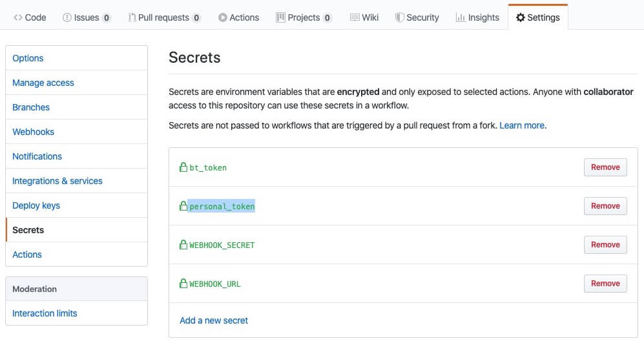Click the lock icon beside WEBHOOK_SECRET
The width and height of the screenshot is (644, 343).
[183, 245]
